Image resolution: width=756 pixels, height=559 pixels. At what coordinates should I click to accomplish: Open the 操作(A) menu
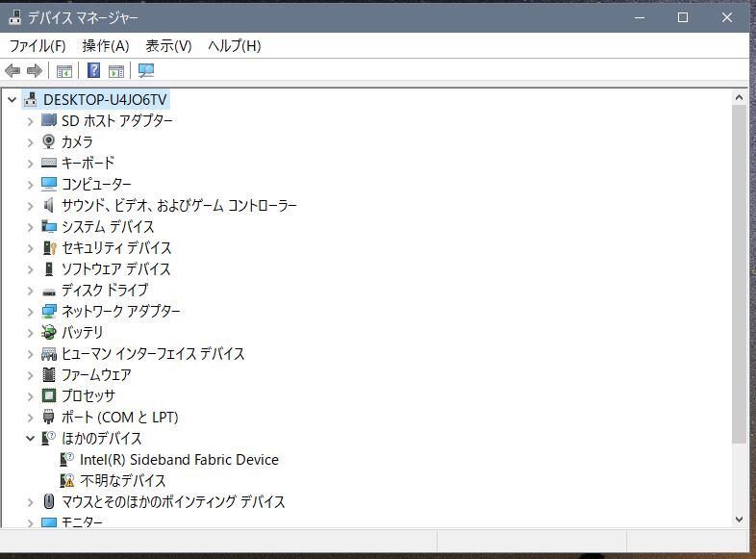[106, 46]
